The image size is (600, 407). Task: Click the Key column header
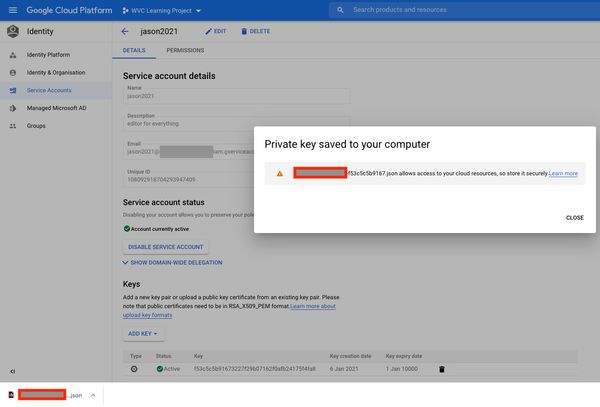198,356
